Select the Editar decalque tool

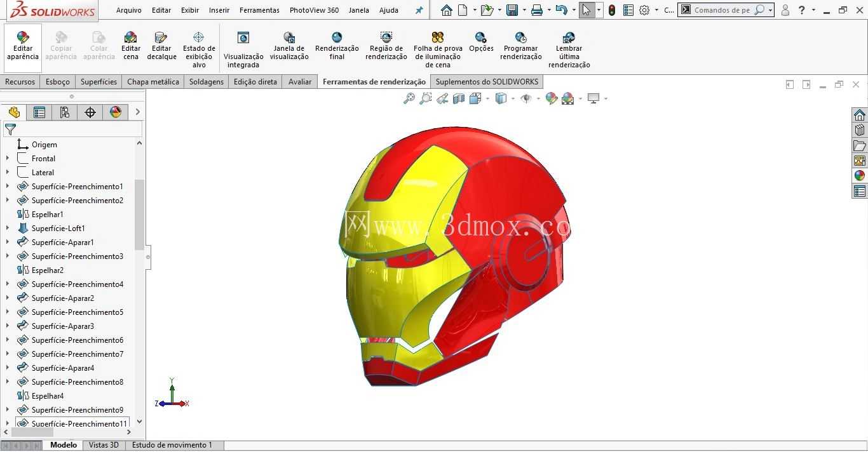(x=161, y=46)
